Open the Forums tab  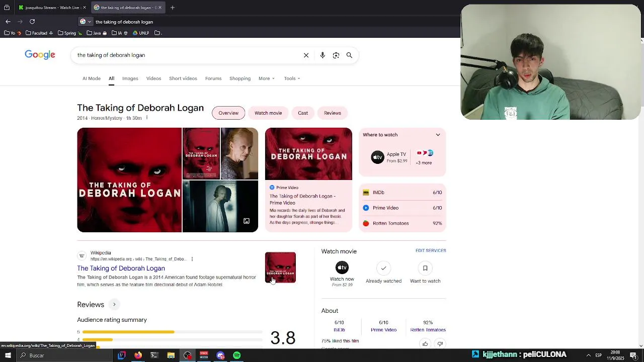(213, 78)
